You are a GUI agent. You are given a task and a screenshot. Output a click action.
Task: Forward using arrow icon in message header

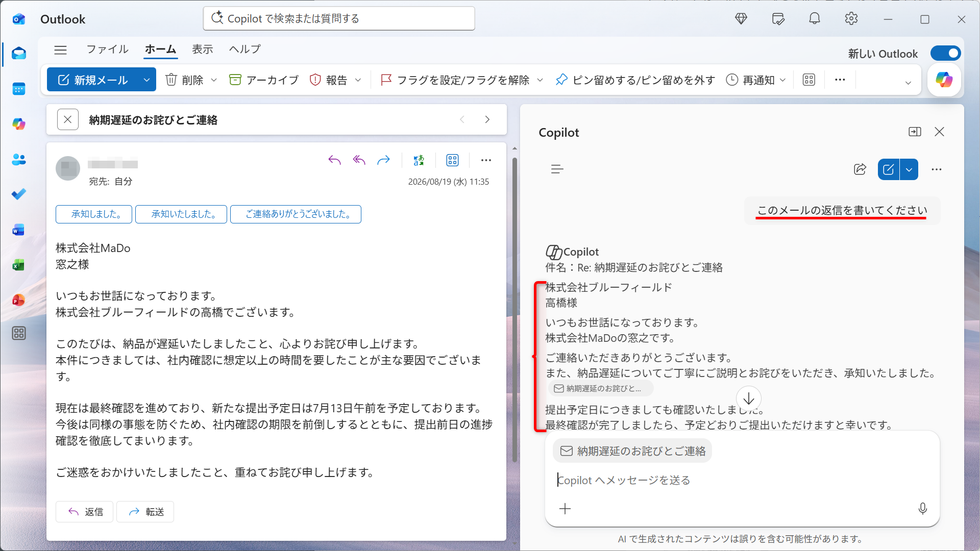[383, 161]
